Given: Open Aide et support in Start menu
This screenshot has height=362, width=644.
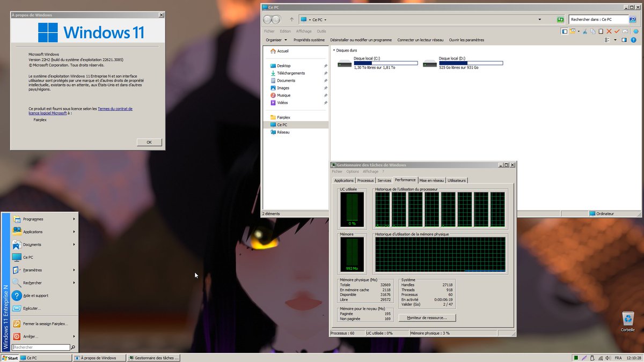Looking at the screenshot, I should click(44, 295).
